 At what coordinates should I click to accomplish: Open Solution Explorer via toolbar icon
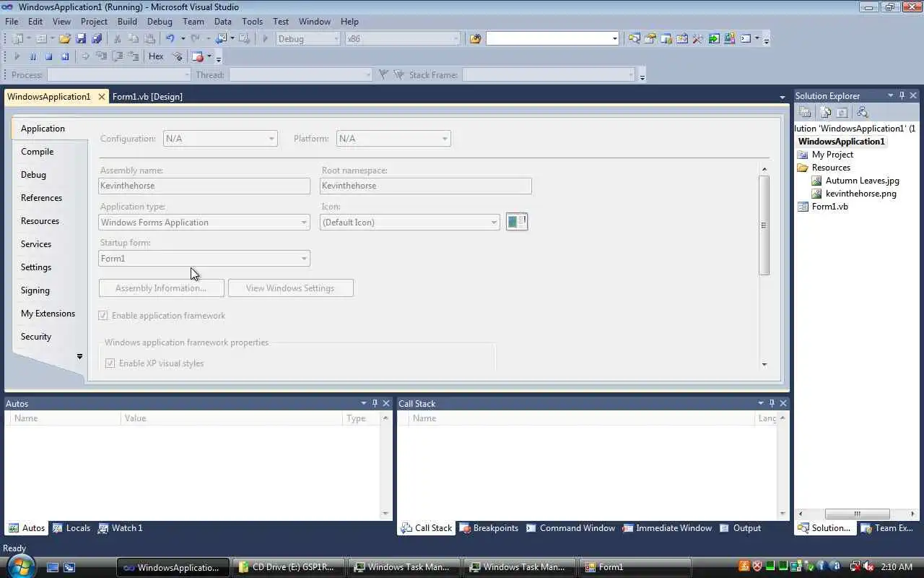[x=634, y=38]
